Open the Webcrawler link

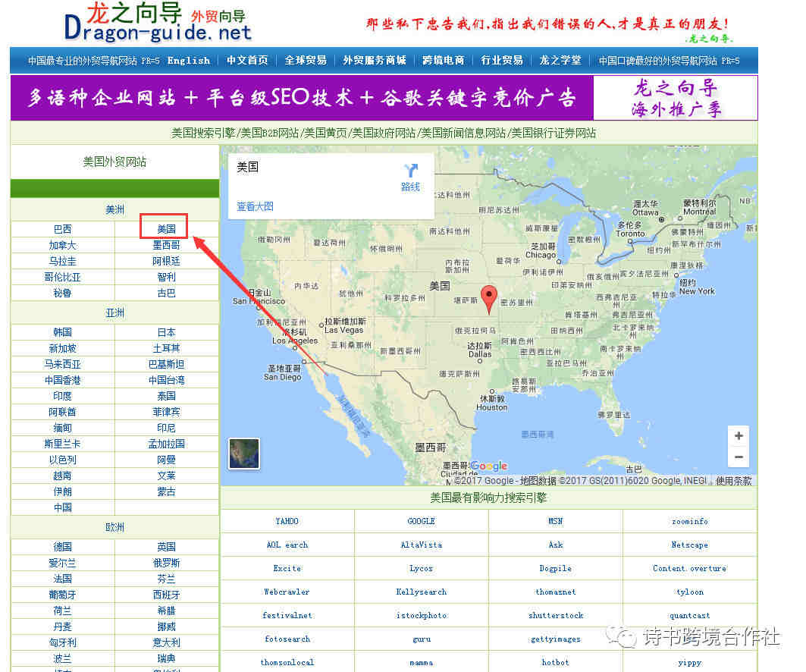point(287,592)
